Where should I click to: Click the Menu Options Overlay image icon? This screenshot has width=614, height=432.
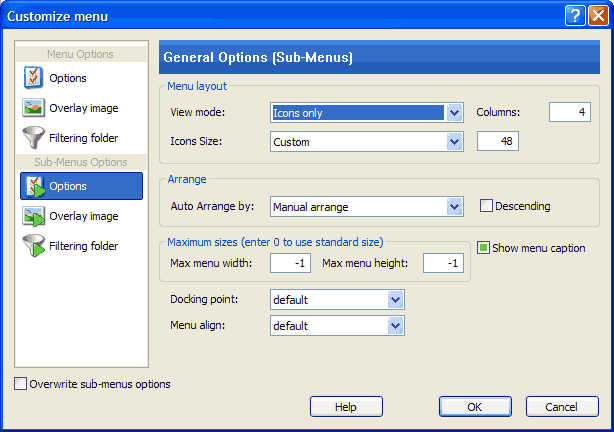[x=33, y=108]
